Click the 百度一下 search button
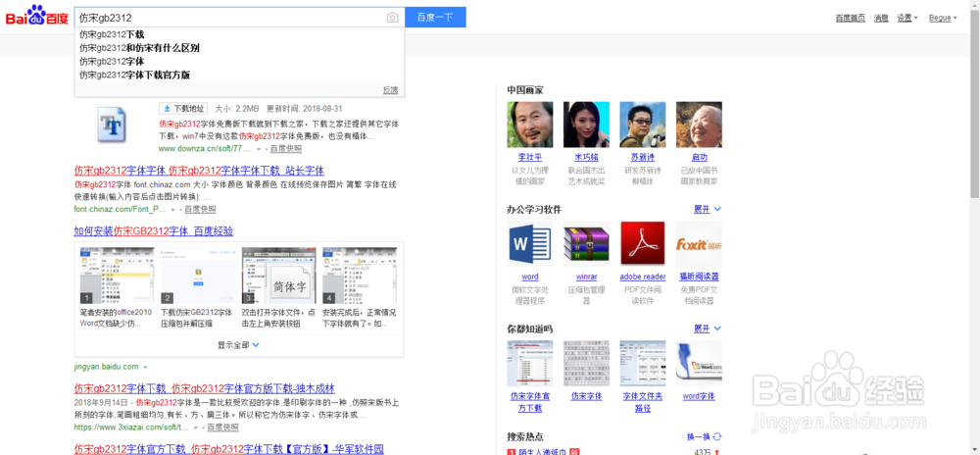980x455 pixels. point(435,18)
